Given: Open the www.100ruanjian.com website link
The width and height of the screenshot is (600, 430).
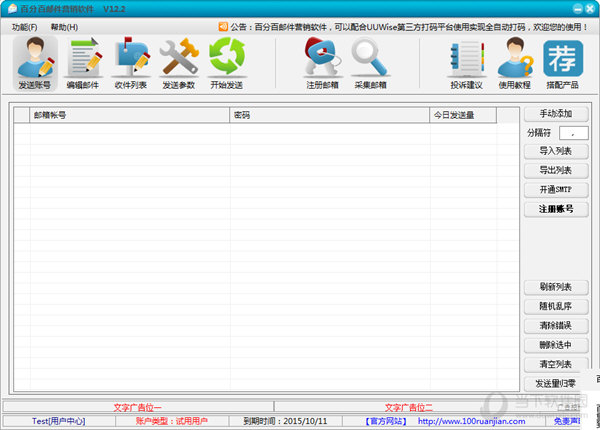Looking at the screenshot, I should click(470, 420).
